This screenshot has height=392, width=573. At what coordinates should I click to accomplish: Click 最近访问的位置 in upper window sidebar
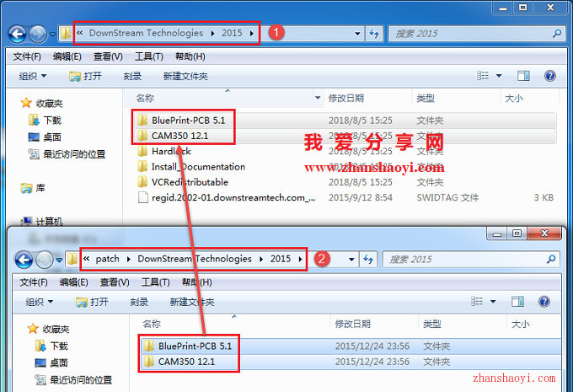pyautogui.click(x=74, y=154)
